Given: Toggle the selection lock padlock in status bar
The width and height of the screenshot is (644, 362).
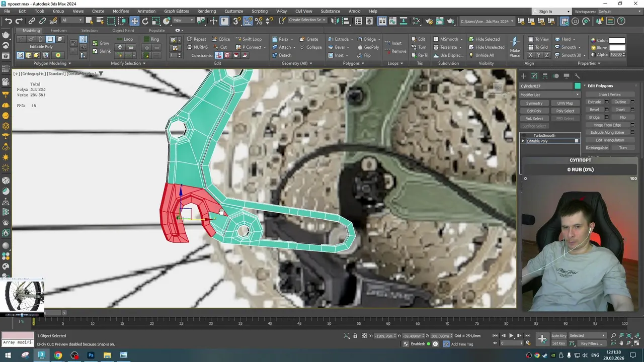Looking at the screenshot, I should [355, 336].
